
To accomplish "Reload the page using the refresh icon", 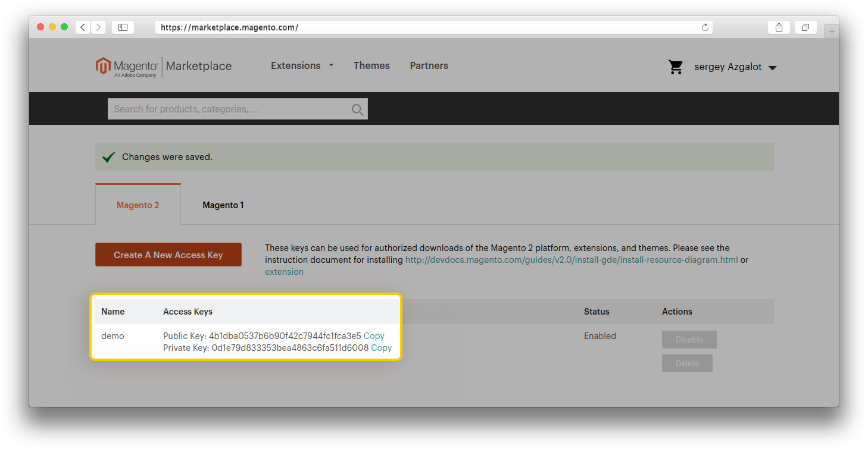I will pos(705,27).
